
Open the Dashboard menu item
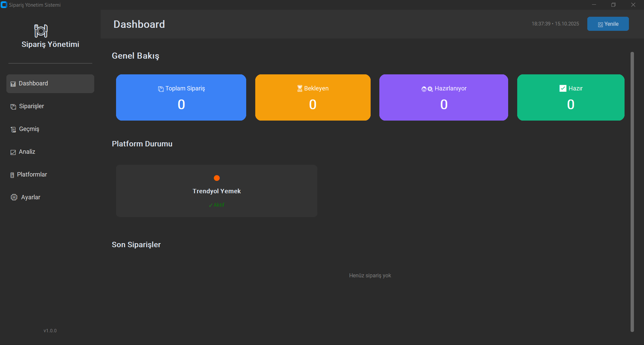[50, 84]
